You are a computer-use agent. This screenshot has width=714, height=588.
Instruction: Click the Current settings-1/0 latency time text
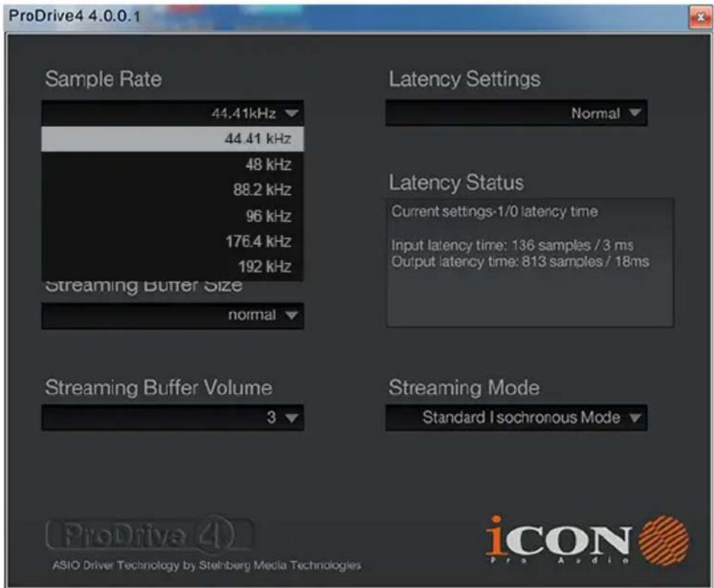click(495, 212)
